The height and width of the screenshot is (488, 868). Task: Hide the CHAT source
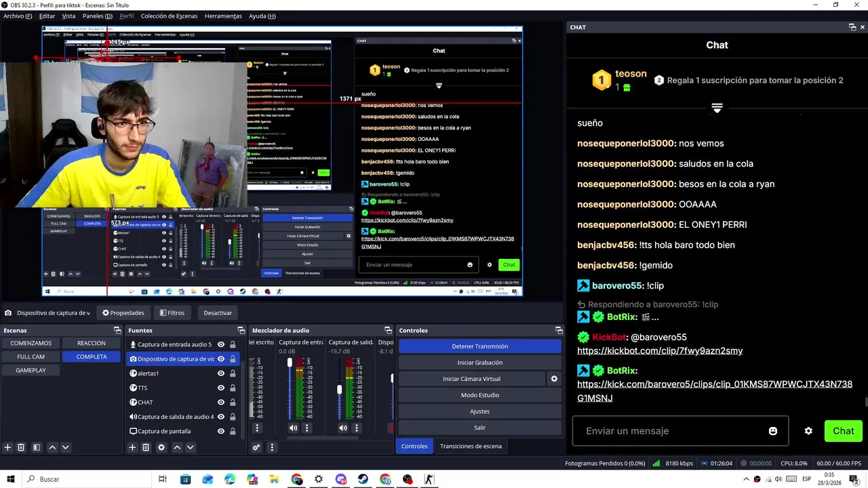[x=221, y=402]
